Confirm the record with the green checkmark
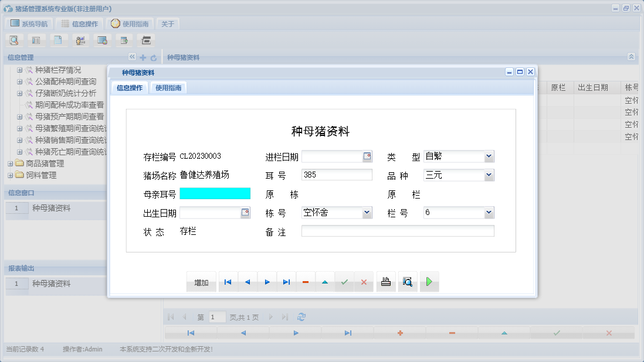 coord(344,282)
